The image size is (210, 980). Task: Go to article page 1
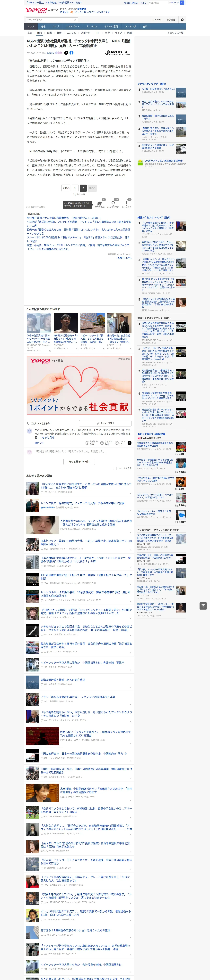point(75,188)
